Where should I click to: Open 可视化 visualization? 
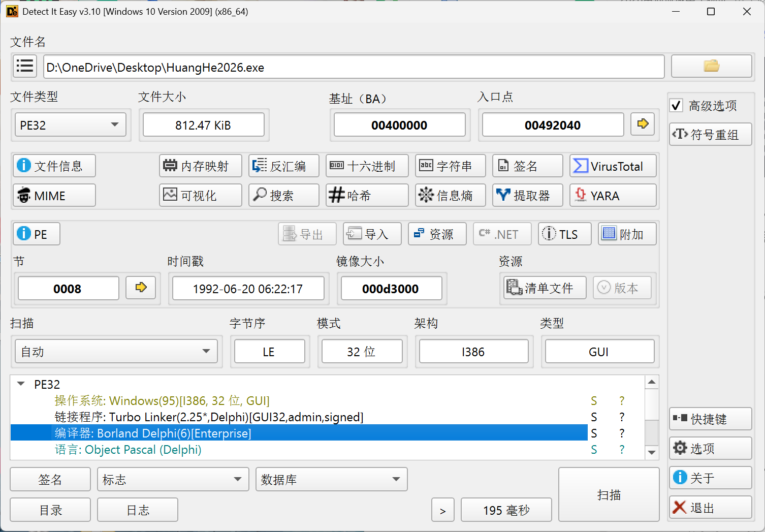pos(201,195)
